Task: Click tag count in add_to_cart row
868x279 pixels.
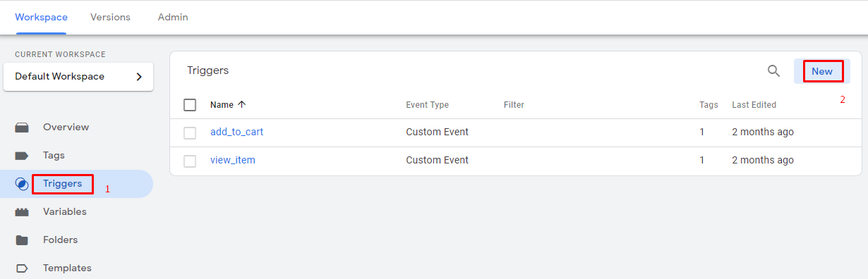Action: click(x=702, y=132)
